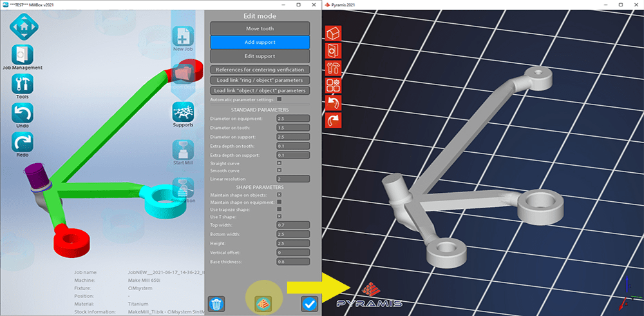Open the Tools icon in MillBox
The width and height of the screenshot is (644, 316).
click(x=23, y=84)
